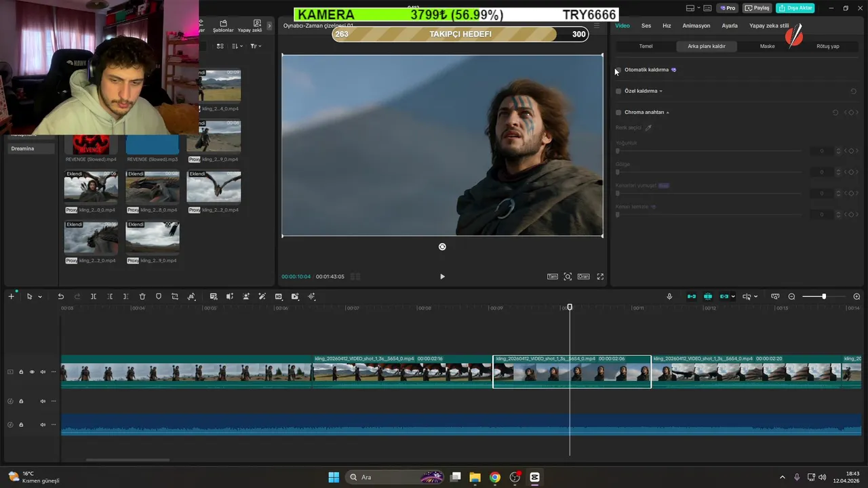
Task: Click the redo arrow in the timeline toolbar
Action: tap(77, 297)
